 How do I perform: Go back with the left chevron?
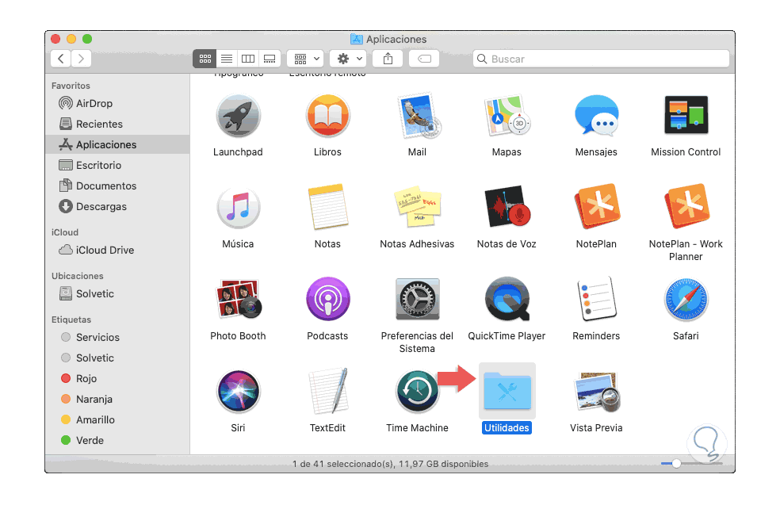coord(61,59)
